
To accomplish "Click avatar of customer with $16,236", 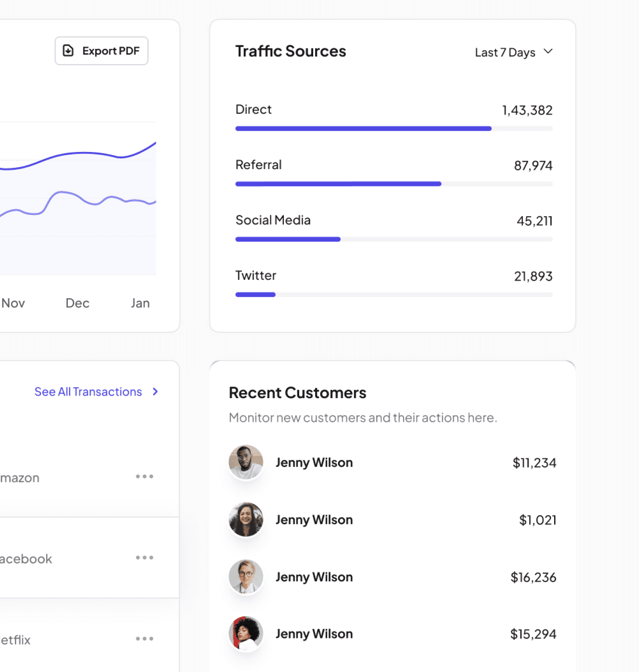I will coord(246,577).
